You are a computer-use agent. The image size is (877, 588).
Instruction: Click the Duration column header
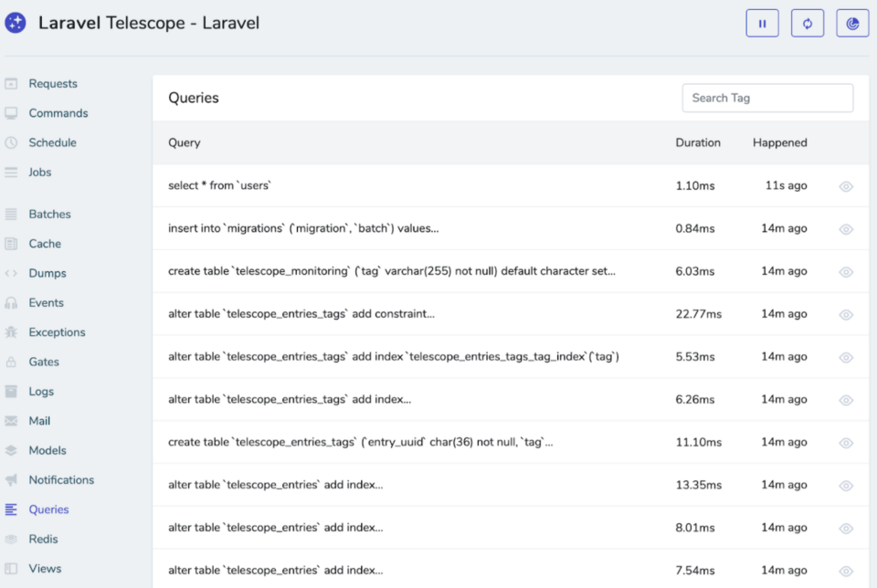[x=697, y=142]
